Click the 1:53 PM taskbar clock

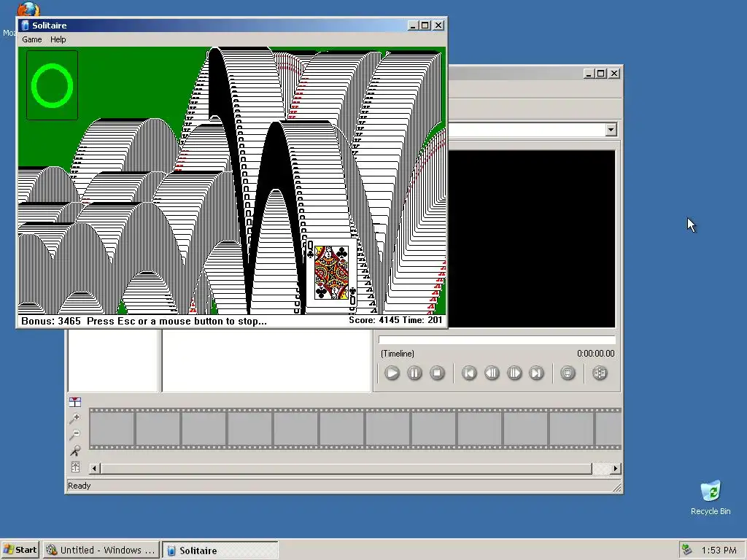[x=719, y=550]
